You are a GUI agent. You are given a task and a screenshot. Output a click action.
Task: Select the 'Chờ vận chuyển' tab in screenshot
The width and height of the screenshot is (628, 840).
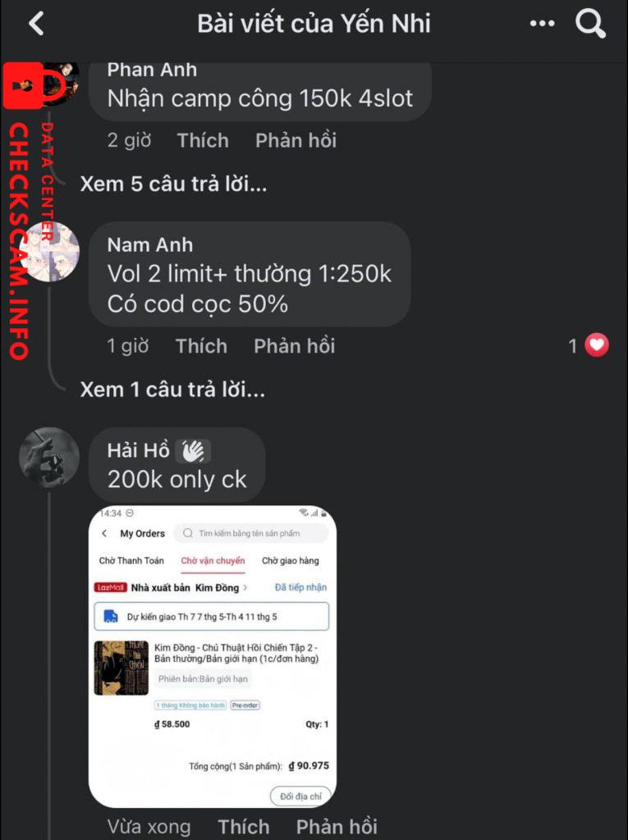[x=213, y=561]
